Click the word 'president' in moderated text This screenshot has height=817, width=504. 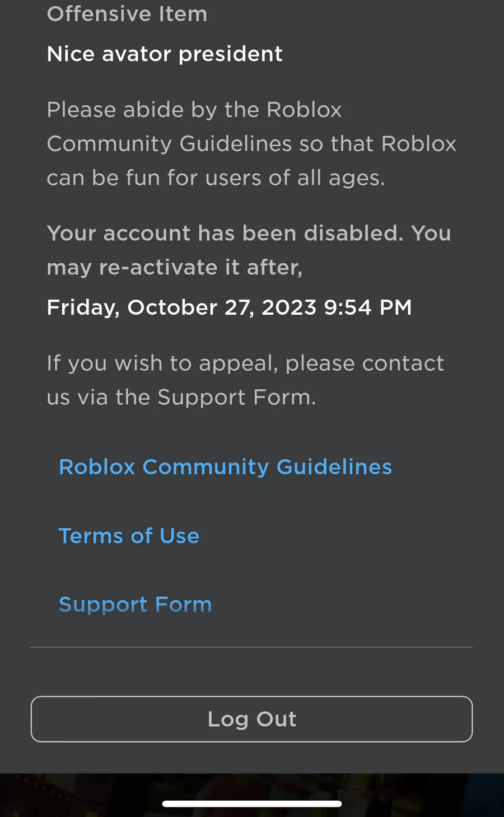231,54
